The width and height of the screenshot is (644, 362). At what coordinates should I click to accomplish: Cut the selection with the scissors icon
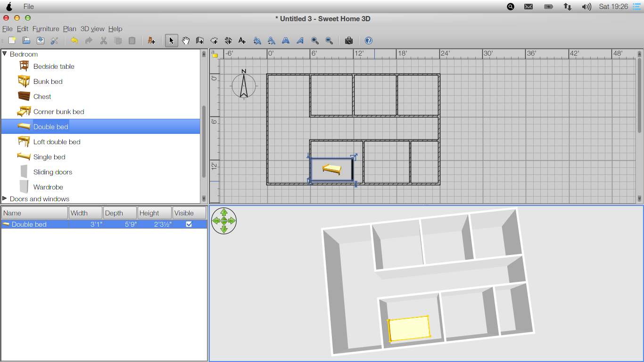(x=103, y=41)
